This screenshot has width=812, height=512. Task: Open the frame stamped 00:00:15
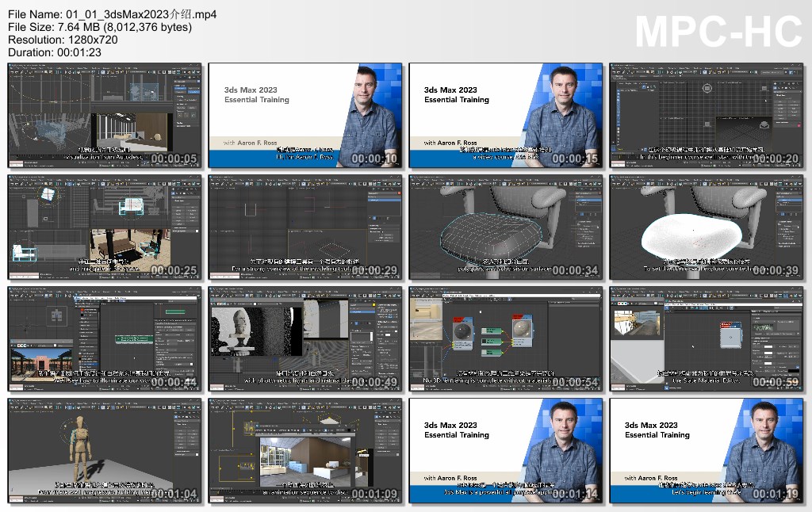pyautogui.click(x=506, y=116)
